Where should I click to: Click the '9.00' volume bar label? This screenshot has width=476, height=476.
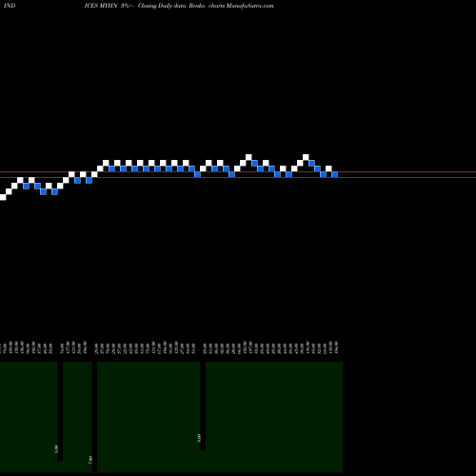[199, 438]
